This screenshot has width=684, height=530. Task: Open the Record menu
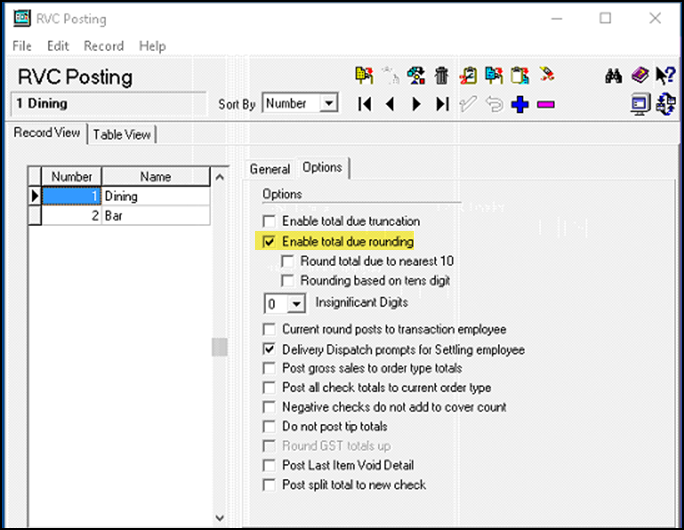103,46
